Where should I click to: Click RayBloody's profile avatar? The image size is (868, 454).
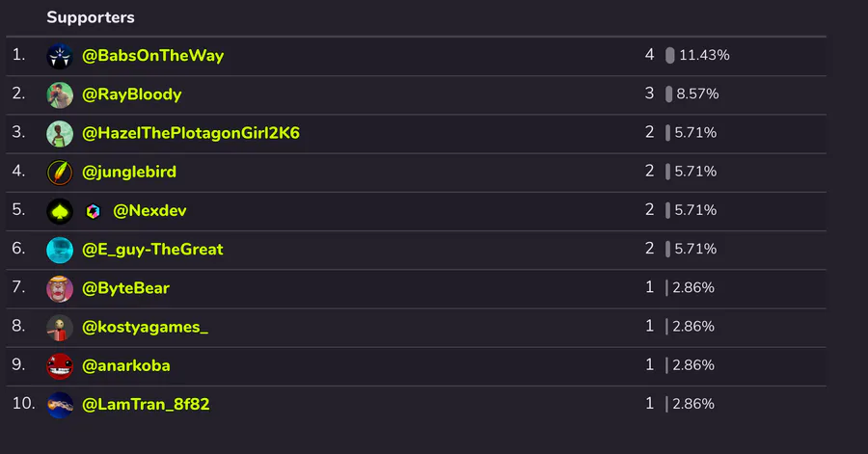(x=60, y=94)
